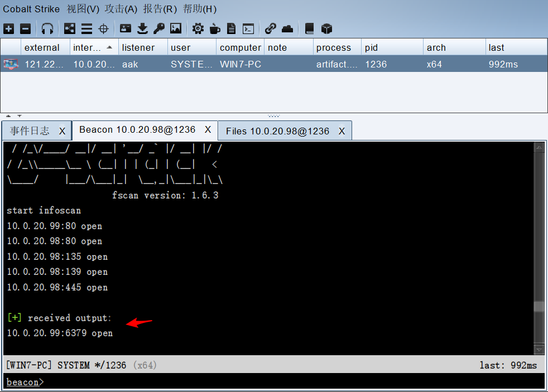Click the beacon session computer icon in row
Viewport: 548px width, 392px height.
pyautogui.click(x=11, y=64)
